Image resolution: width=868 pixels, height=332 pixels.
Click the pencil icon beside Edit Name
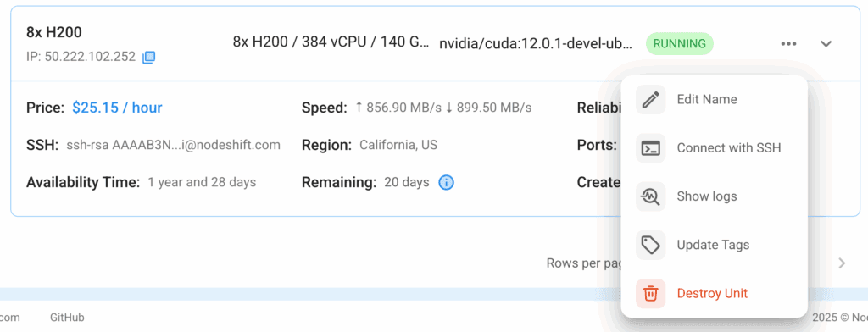650,100
